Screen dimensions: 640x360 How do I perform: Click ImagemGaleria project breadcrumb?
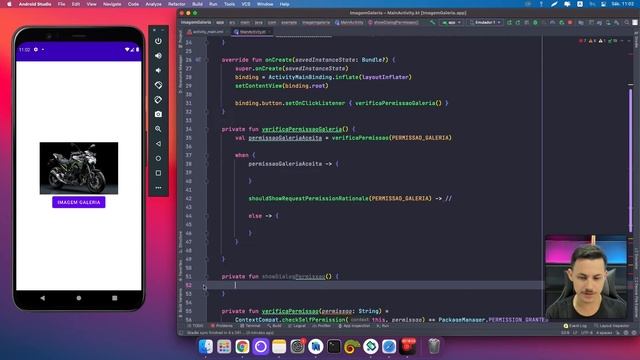[x=196, y=22]
